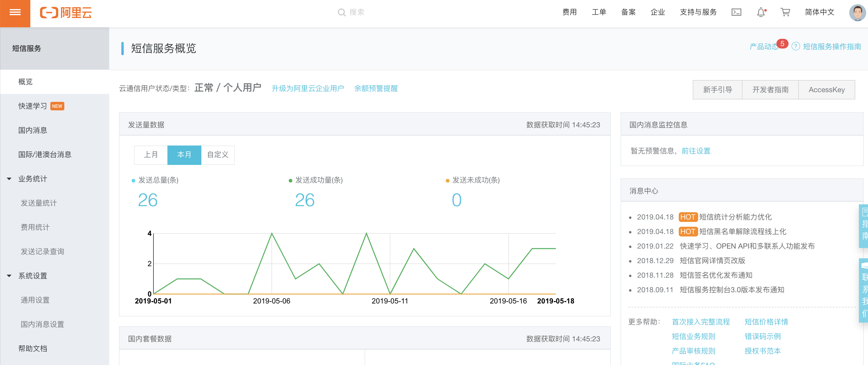Open the floating 联系我们 side widget
Viewport: 868px width, 365px height.
864,290
